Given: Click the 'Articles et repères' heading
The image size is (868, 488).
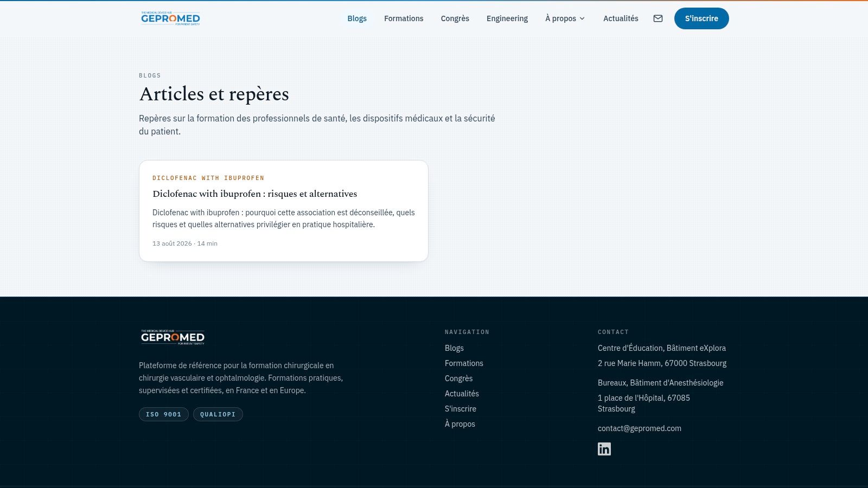Looking at the screenshot, I should click(214, 94).
